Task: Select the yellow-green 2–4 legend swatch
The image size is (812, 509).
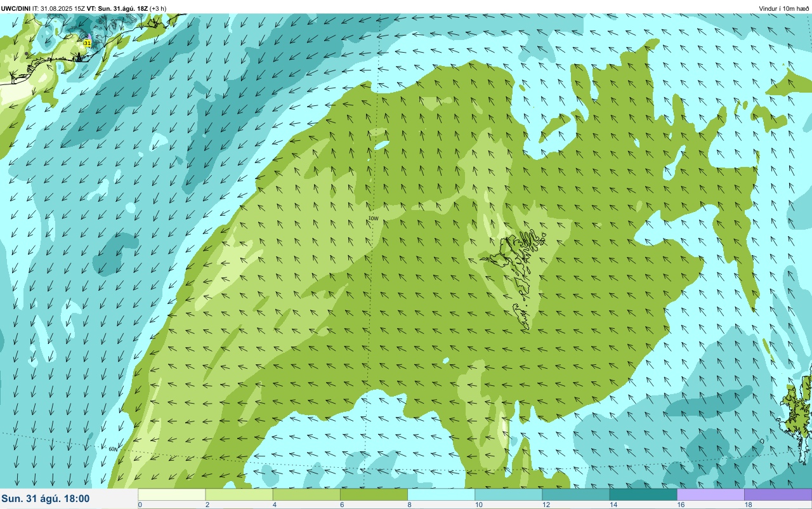Action: click(239, 494)
